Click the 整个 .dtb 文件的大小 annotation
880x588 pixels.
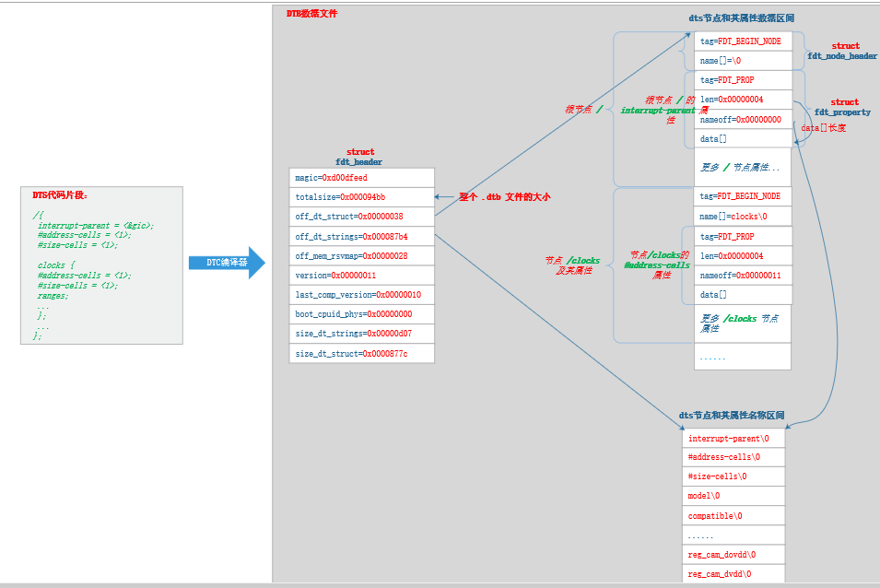pos(505,197)
